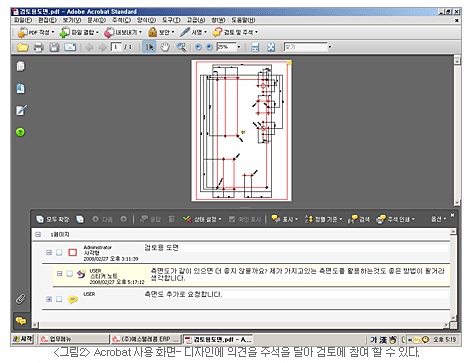Open the Options (옵션) menu in comments panel
The height and width of the screenshot is (363, 470).
438,219
